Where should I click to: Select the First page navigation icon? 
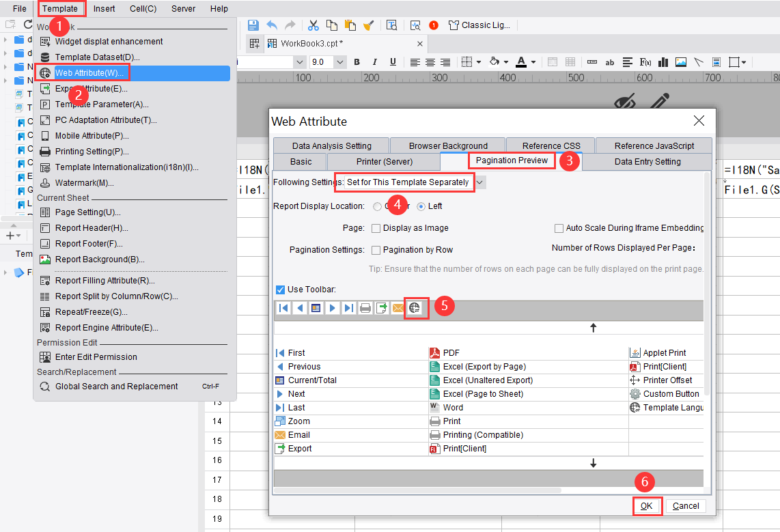(x=283, y=307)
